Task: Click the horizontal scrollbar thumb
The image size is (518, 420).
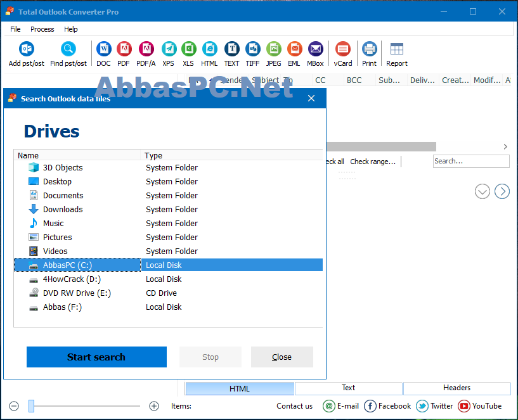Action: [381, 146]
